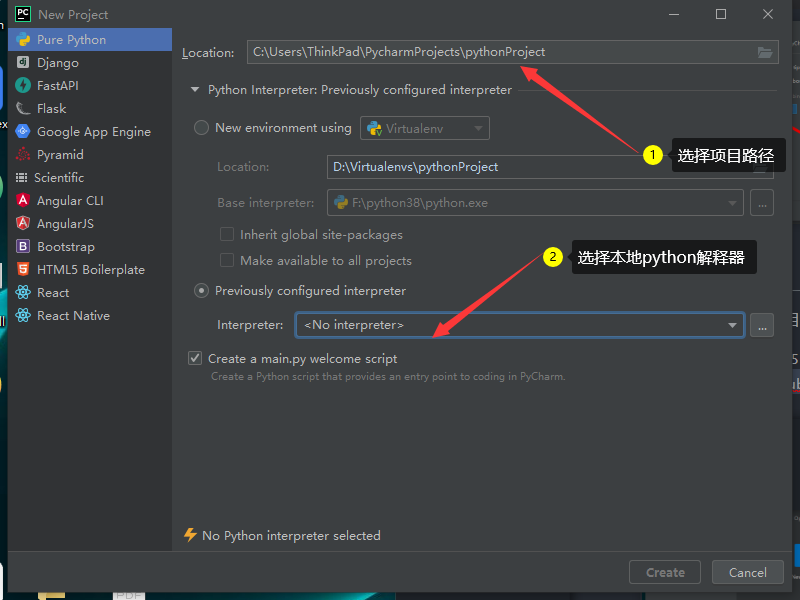The height and width of the screenshot is (600, 800).
Task: Click the React Native atom icon
Action: (x=23, y=315)
